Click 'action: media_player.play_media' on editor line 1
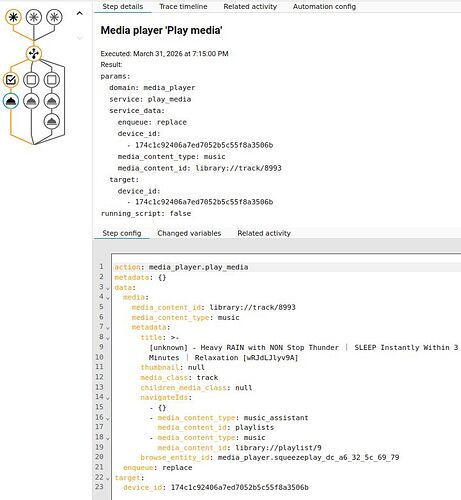Screen dimensions: 461x500 (x=181, y=267)
